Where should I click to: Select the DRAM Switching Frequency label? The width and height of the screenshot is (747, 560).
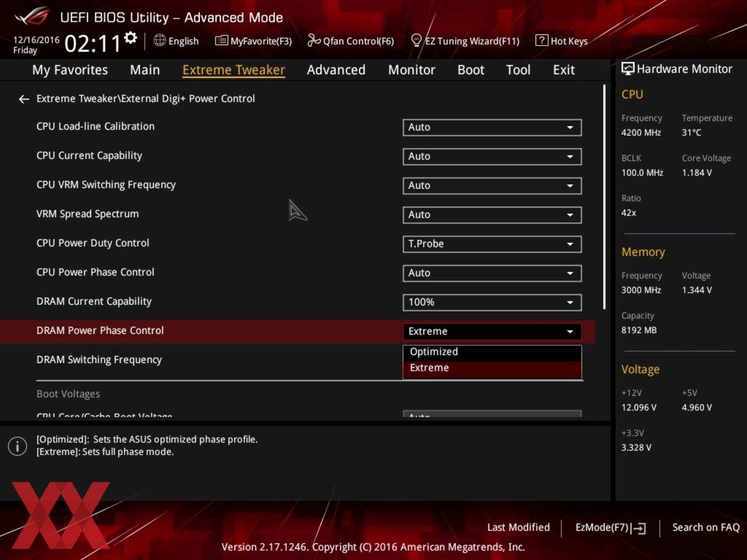tap(99, 360)
